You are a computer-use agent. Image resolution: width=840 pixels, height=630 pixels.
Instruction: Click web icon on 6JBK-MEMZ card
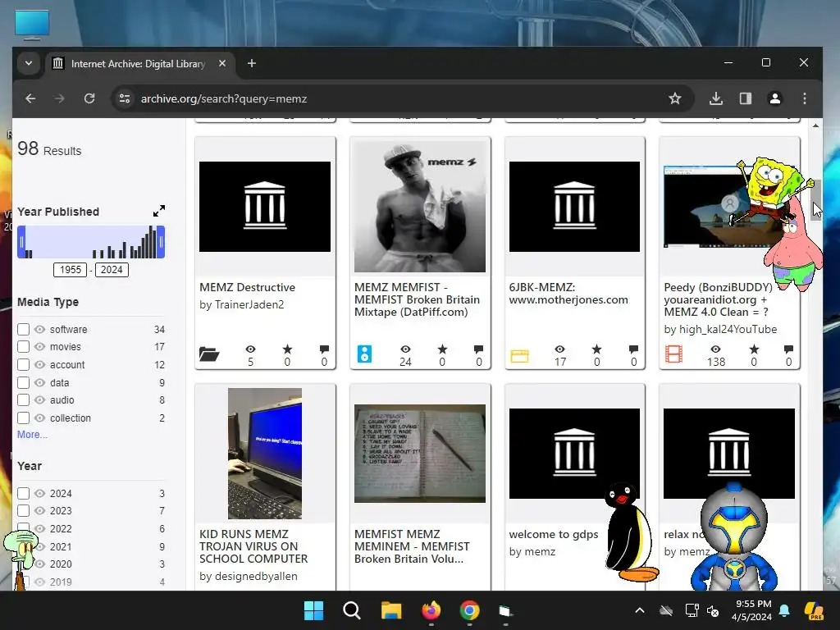tap(519, 356)
